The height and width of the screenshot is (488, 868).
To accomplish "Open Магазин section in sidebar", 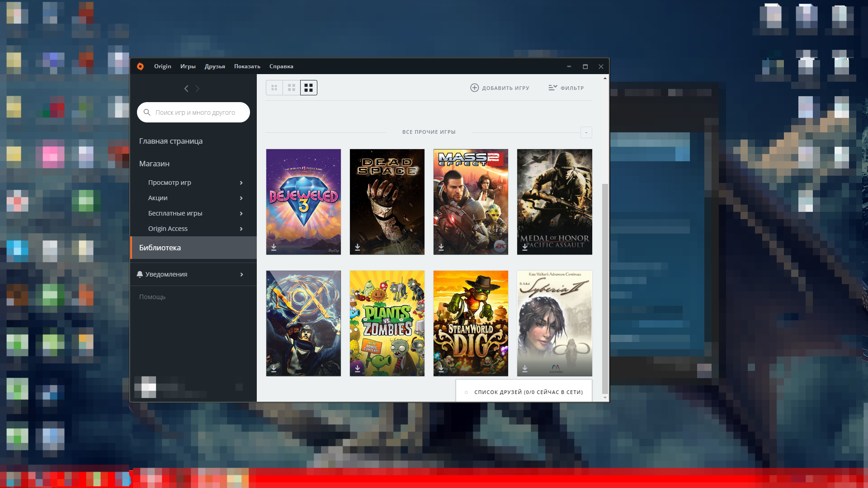I will point(154,164).
